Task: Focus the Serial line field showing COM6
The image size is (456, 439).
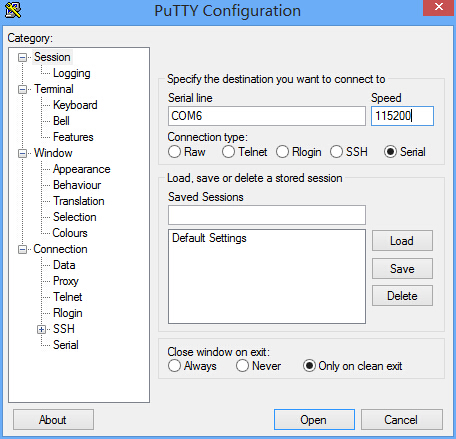Action: (x=267, y=116)
